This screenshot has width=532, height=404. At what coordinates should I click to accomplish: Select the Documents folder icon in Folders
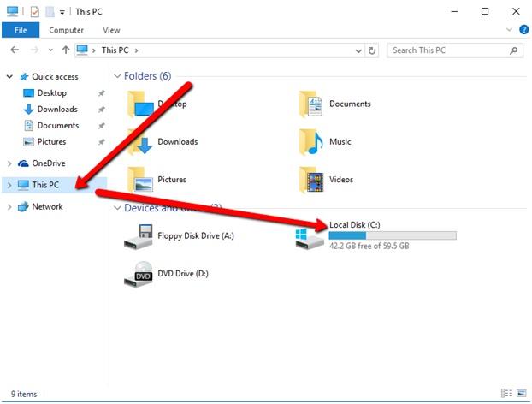tap(310, 104)
